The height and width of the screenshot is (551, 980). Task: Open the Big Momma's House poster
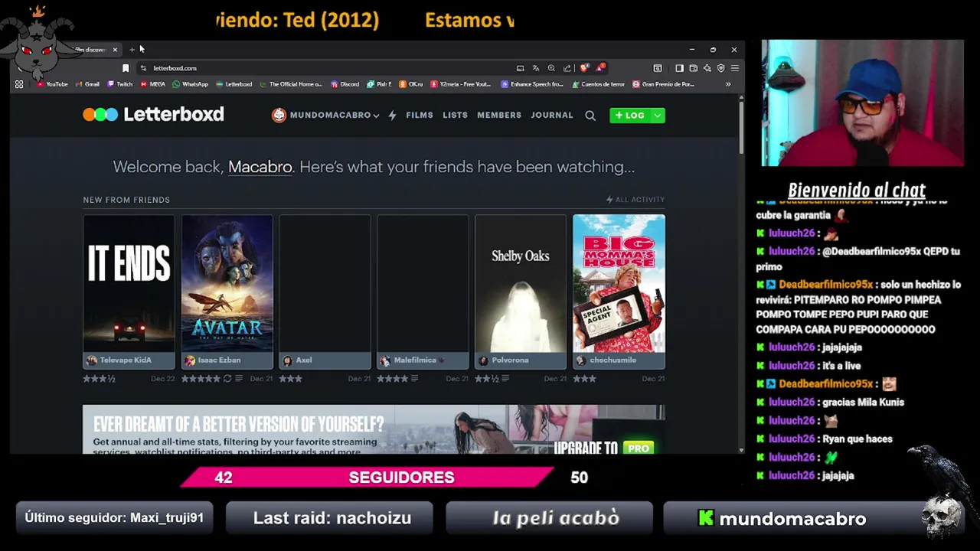pyautogui.click(x=619, y=283)
